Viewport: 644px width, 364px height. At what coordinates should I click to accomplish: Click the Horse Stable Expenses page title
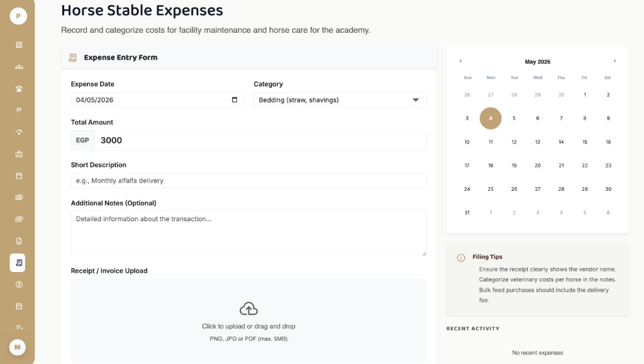pyautogui.click(x=142, y=10)
